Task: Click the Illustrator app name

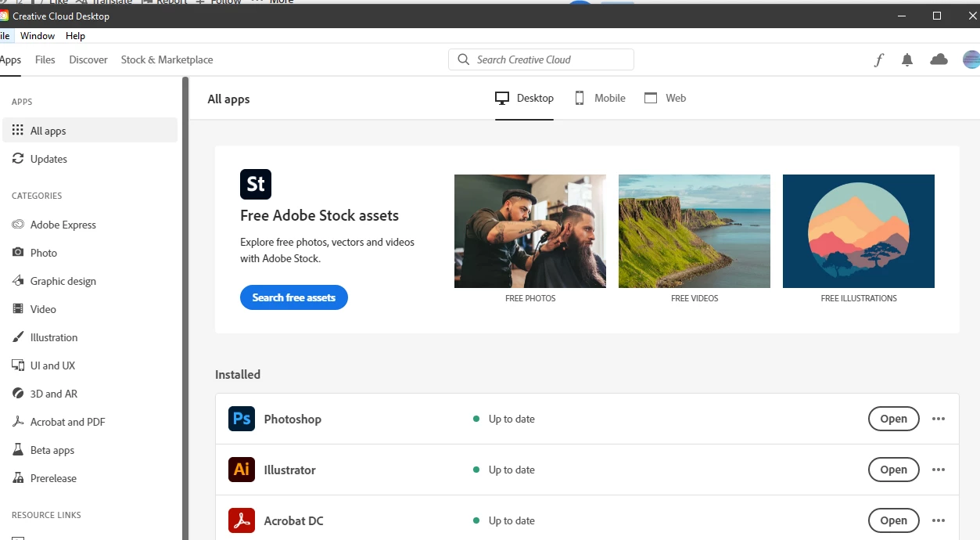Action: pos(290,470)
